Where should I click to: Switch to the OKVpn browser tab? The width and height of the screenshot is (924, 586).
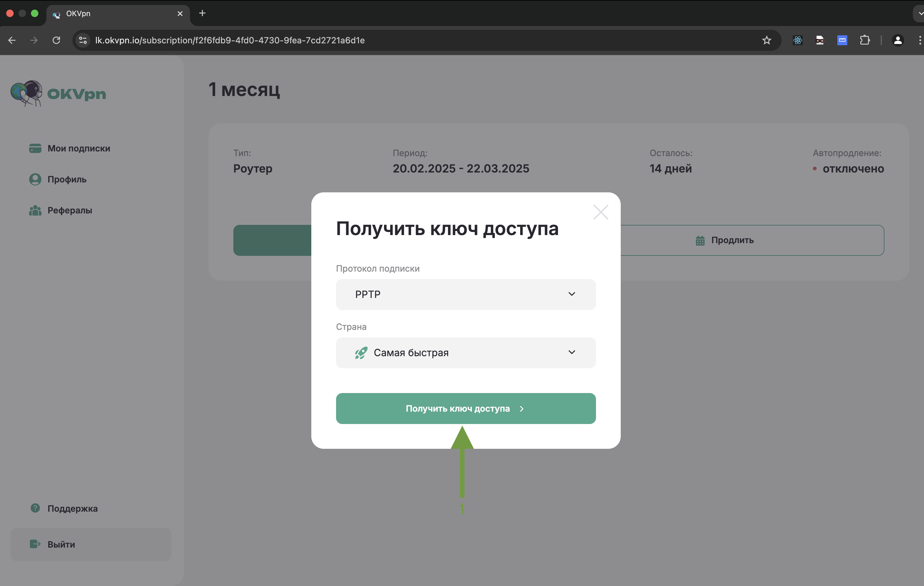click(x=96, y=13)
